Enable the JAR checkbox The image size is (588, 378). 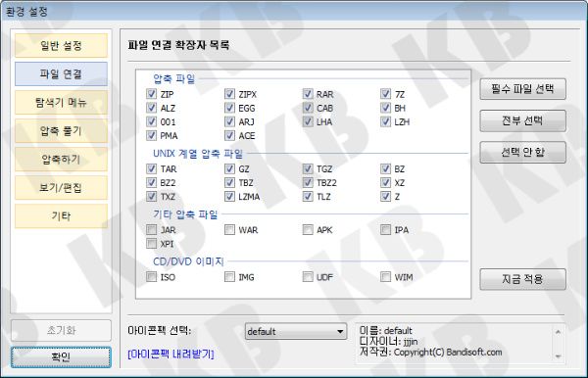coord(151,229)
